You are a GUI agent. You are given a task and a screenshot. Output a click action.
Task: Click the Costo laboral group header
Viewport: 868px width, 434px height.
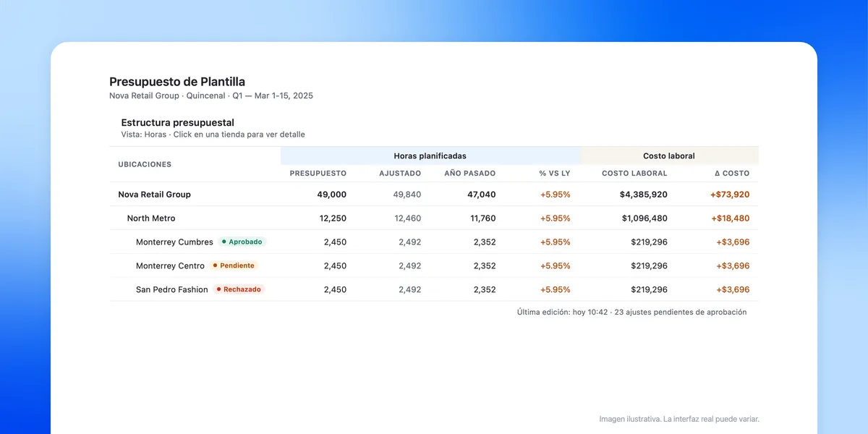point(669,156)
